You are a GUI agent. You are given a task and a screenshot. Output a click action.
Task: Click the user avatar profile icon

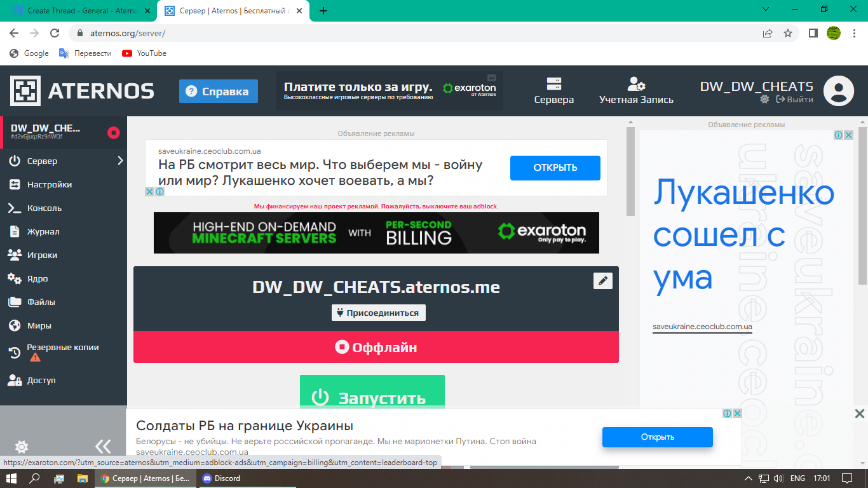click(838, 91)
